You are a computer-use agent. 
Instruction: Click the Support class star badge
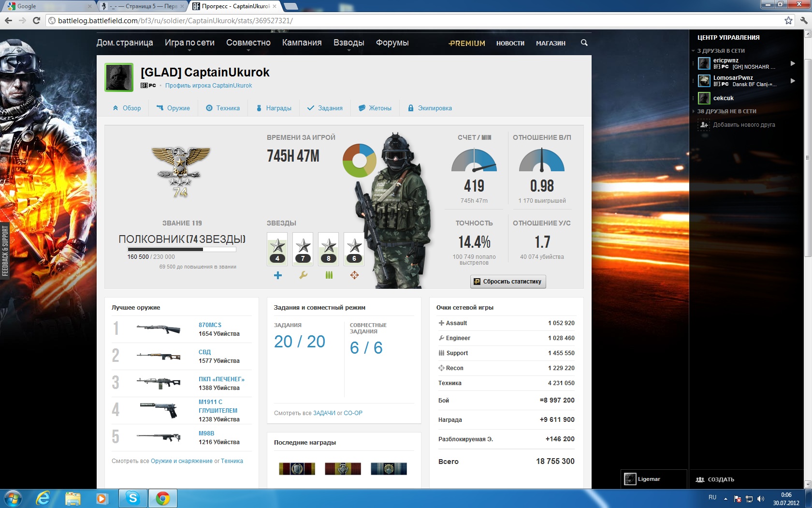[x=329, y=249]
